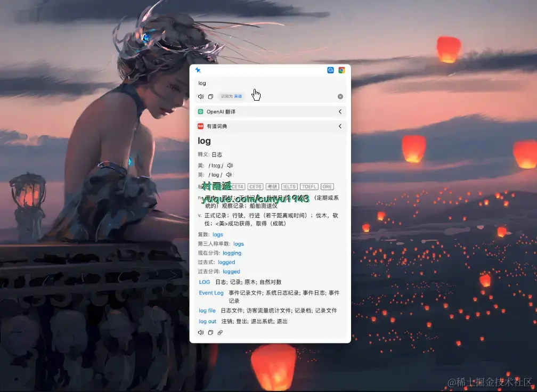Click the 'log out' meanings '注销; 登出; 退出系统; 退出'
The width and height of the screenshot is (537, 392).
[255, 322]
